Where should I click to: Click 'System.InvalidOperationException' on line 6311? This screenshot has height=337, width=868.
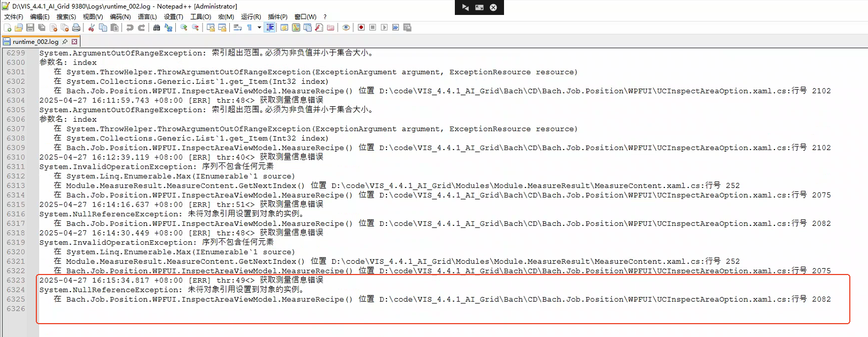click(x=118, y=167)
